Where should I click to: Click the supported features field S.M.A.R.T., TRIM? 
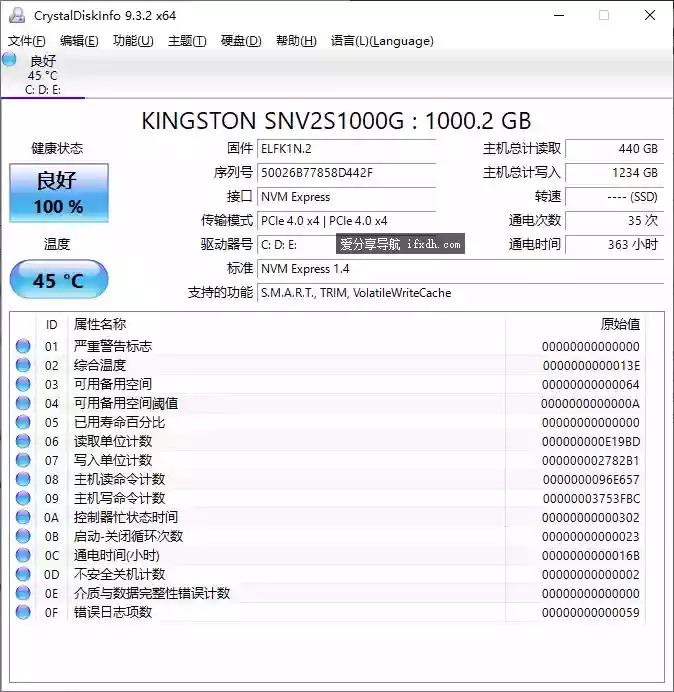point(460,293)
